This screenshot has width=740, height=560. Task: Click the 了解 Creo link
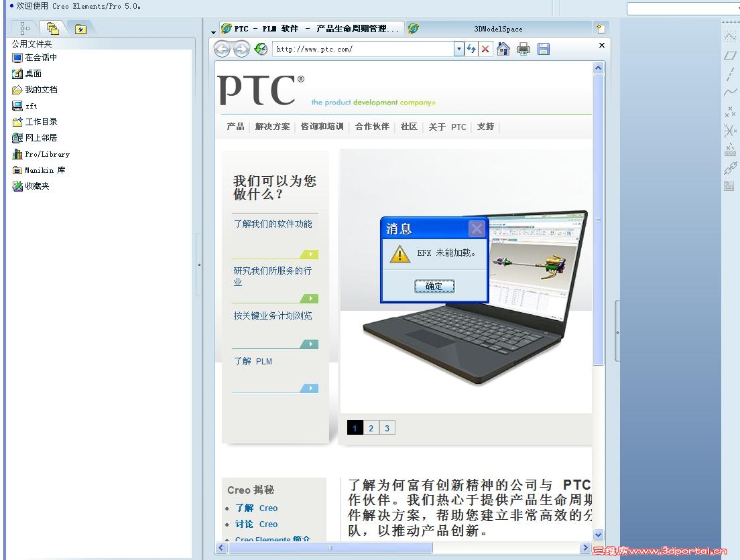256,508
